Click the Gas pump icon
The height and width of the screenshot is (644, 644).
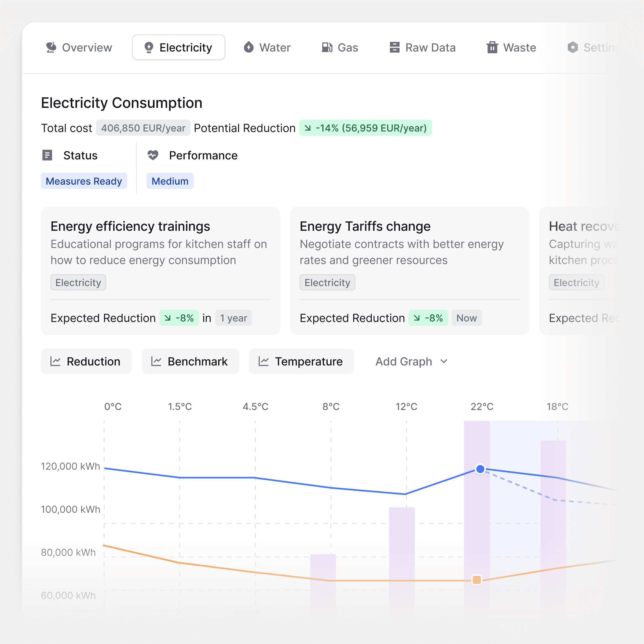(x=327, y=47)
